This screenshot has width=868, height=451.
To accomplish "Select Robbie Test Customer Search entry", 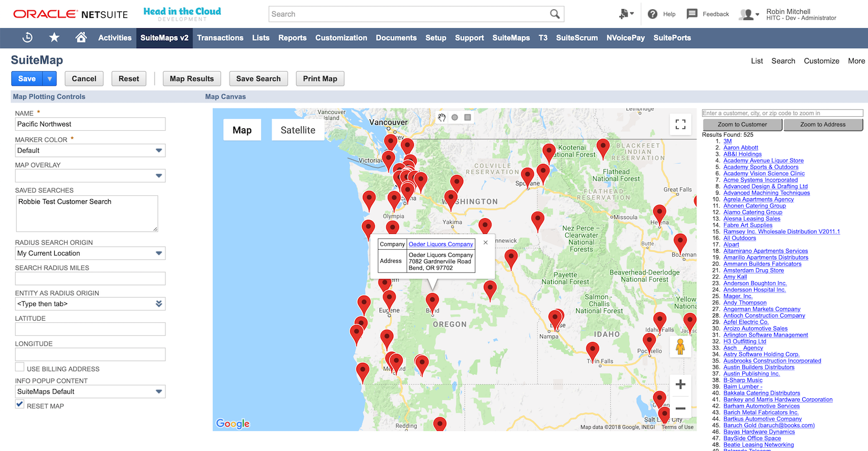I will (65, 201).
